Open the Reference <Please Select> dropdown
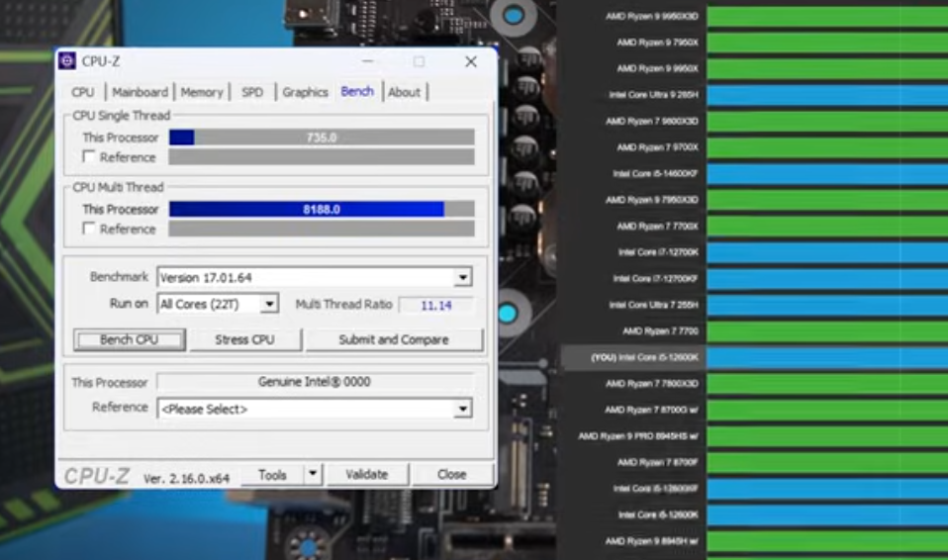Viewport: 948px width, 560px height. (463, 409)
